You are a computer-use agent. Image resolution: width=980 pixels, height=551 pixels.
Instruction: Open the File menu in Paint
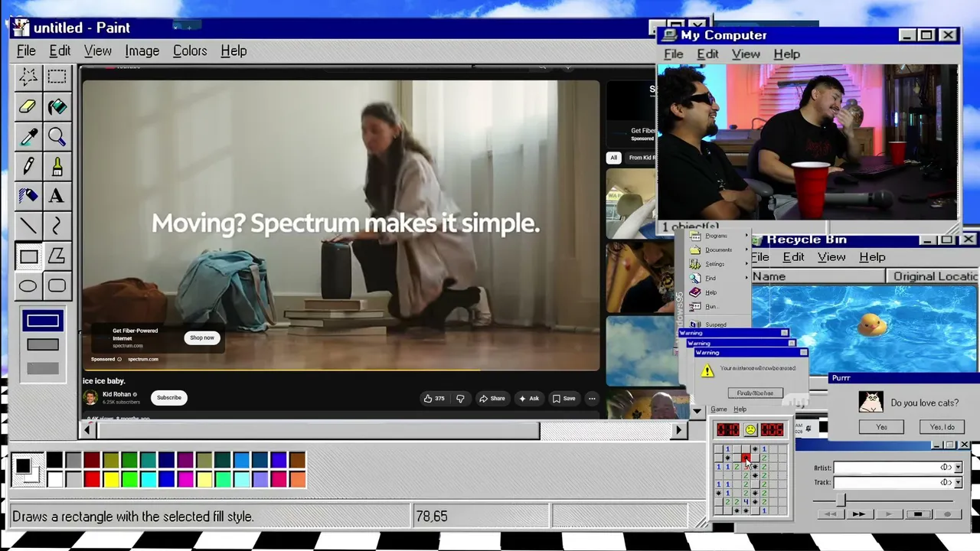26,51
